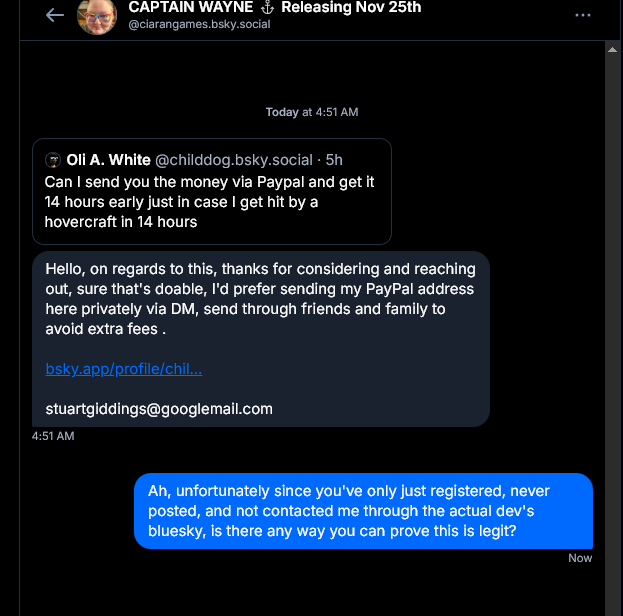Image resolution: width=623 pixels, height=616 pixels.
Task: Click the anchor emoji in the header
Action: 267,8
